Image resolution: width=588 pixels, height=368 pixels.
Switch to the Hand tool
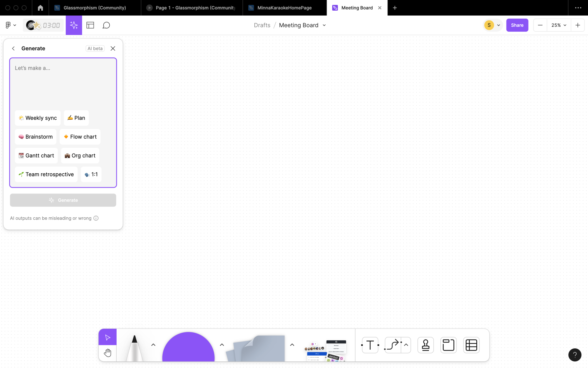tap(107, 353)
